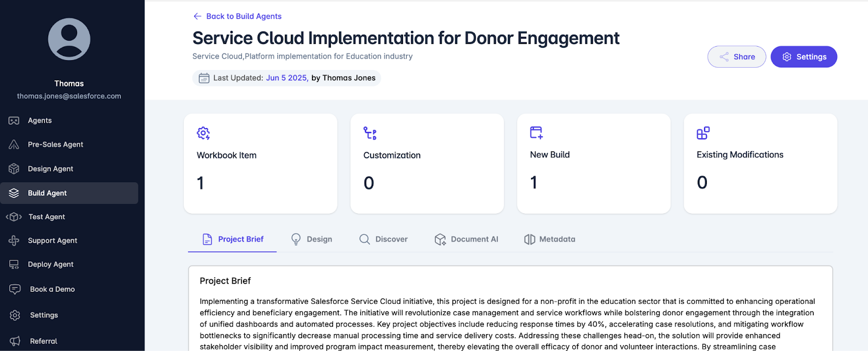Click the sidebar Settings gear icon
Screen dimensions: 868x351
coord(15,315)
